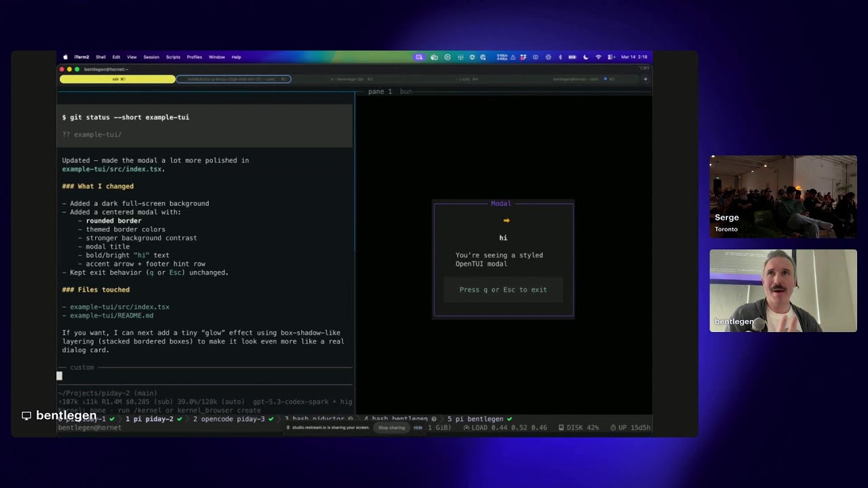Click the Press q or Esc to exit hint
Viewport: 868px width, 488px height.
[503, 289]
